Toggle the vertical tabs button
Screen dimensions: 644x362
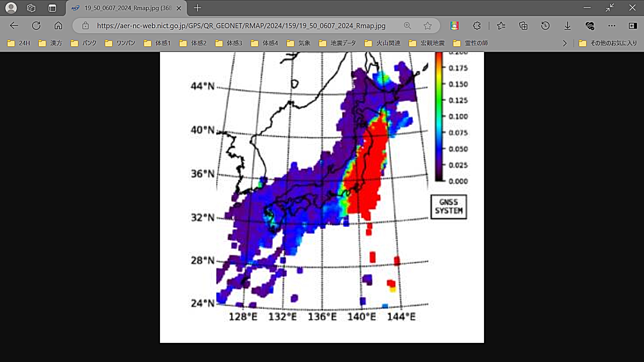(x=52, y=8)
